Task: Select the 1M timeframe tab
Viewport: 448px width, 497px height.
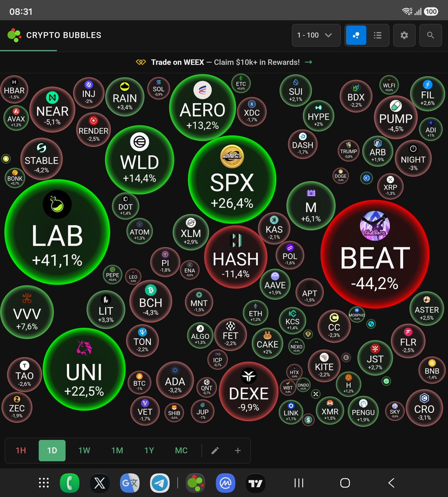Action: 117,450
